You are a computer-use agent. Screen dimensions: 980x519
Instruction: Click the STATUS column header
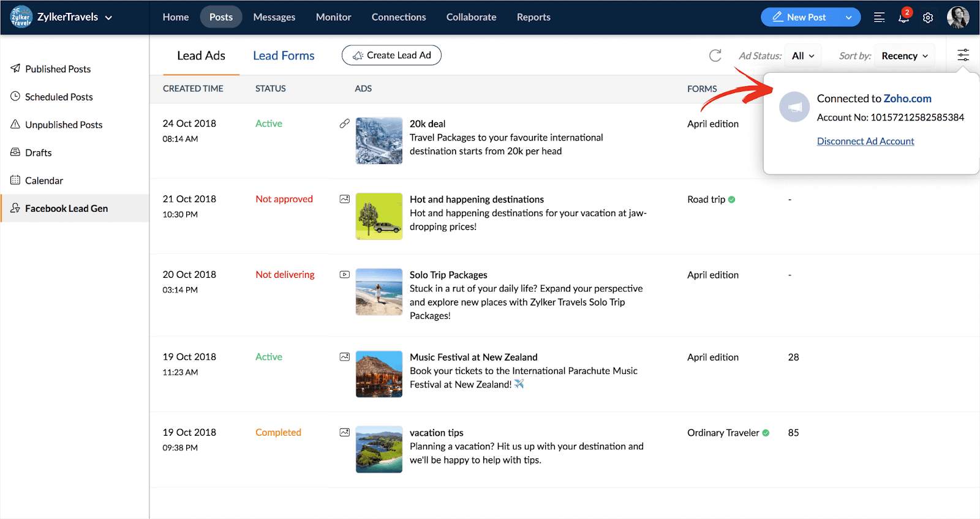pos(271,89)
